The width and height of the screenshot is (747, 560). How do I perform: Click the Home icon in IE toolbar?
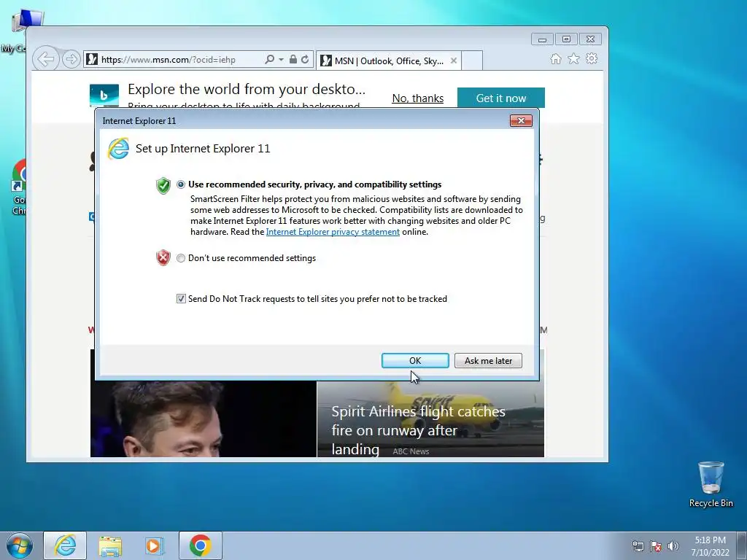(555, 58)
